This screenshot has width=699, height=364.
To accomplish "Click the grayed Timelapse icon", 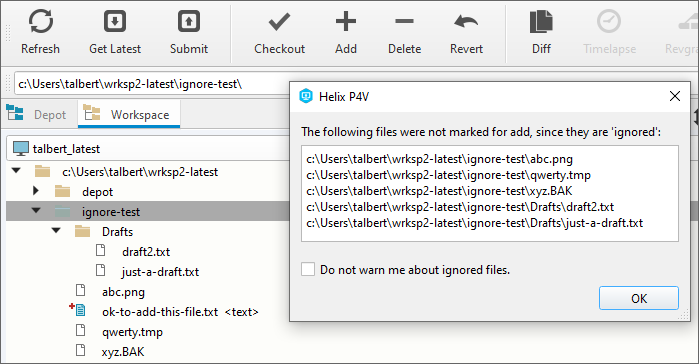I will 609,21.
